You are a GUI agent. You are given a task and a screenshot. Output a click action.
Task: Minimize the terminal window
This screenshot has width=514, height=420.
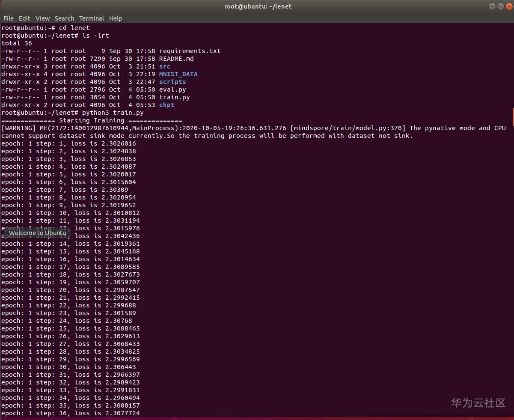click(492, 6)
